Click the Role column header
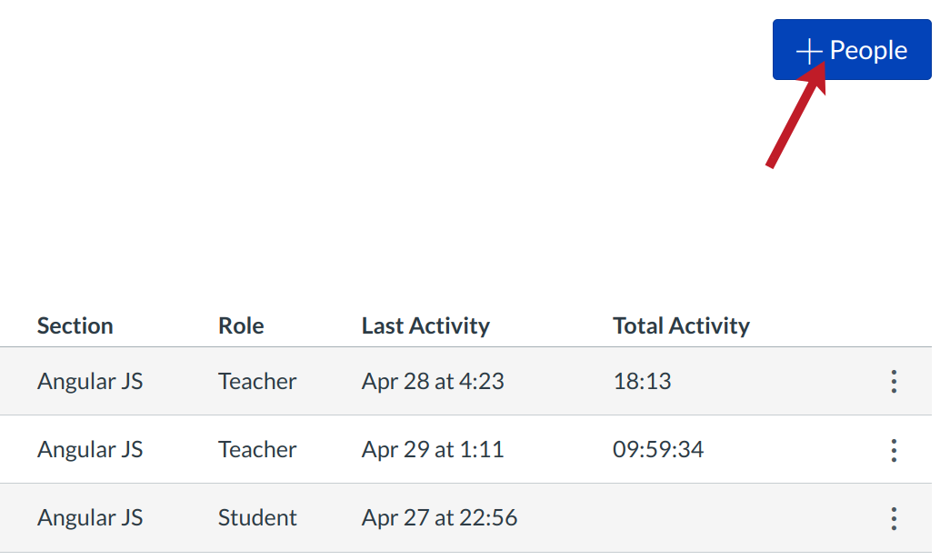 click(241, 325)
